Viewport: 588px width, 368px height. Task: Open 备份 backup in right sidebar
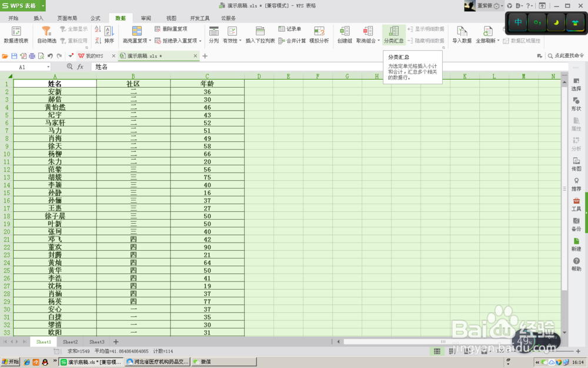(576, 224)
